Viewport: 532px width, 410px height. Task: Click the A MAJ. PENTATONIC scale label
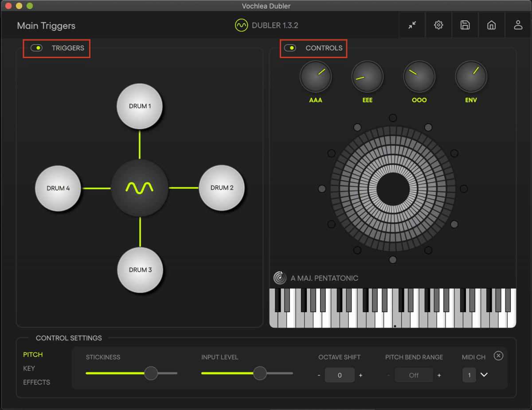[324, 278]
